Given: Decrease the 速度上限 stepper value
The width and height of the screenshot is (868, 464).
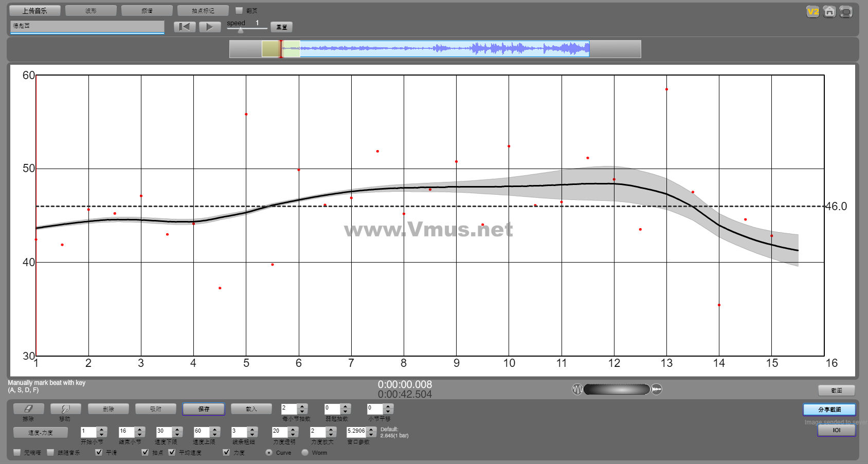Looking at the screenshot, I should tap(215, 435).
